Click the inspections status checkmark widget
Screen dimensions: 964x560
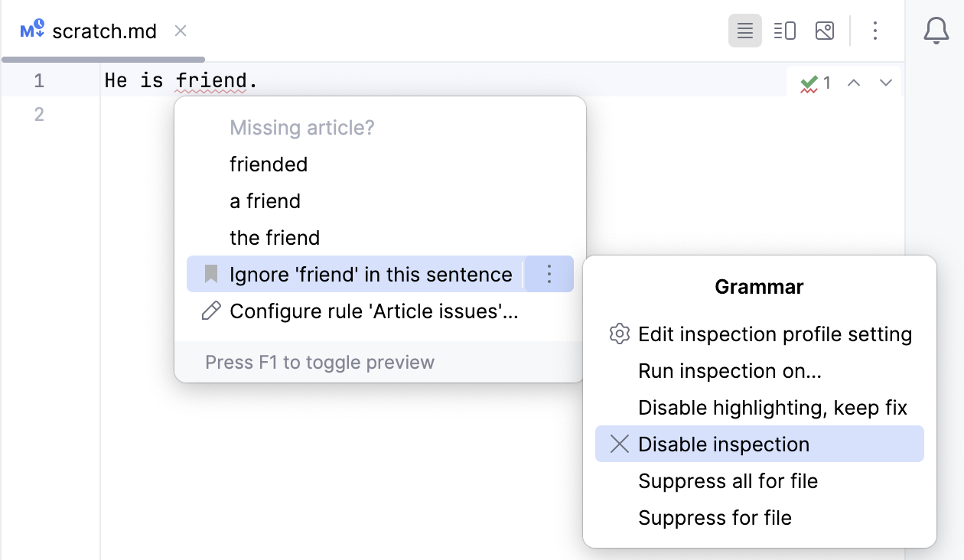pos(811,82)
